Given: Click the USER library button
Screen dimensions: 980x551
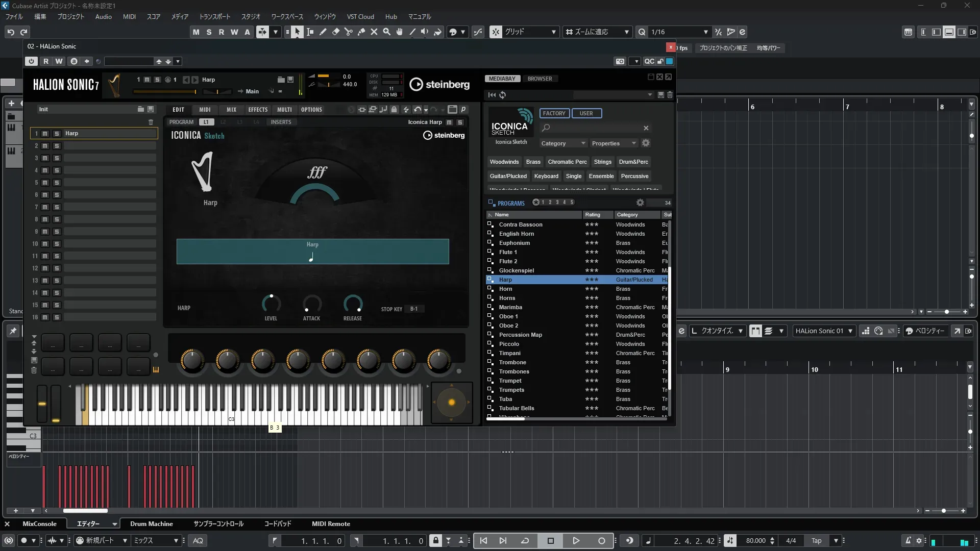Looking at the screenshot, I should [586, 113].
